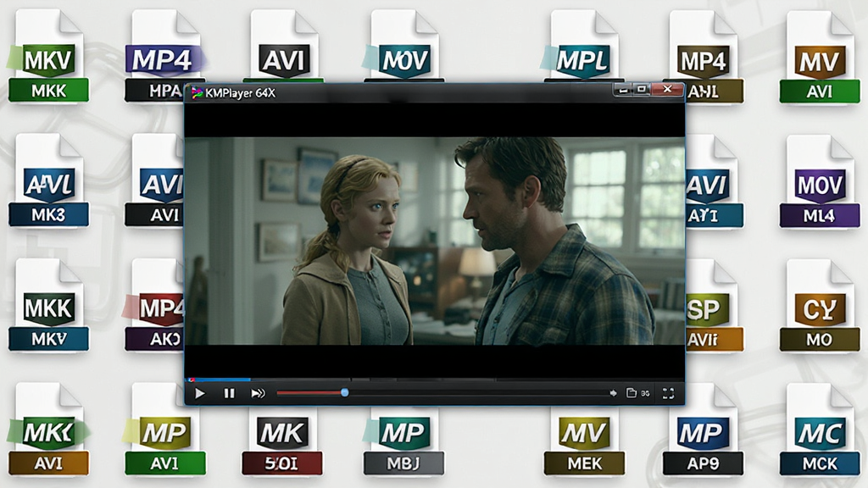Maximize the KMPlayer window
The image size is (868, 488).
(642, 89)
